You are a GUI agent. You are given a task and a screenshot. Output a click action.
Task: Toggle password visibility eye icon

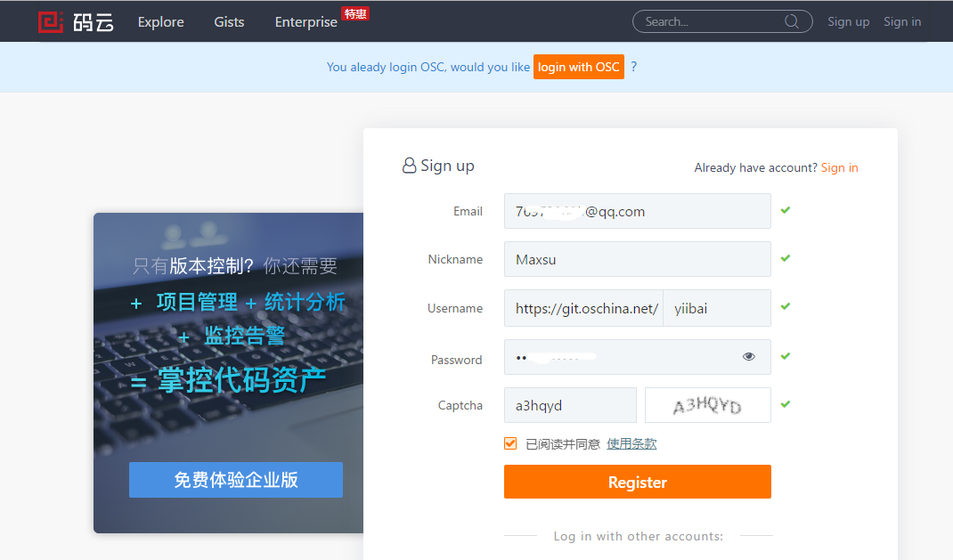coord(749,356)
